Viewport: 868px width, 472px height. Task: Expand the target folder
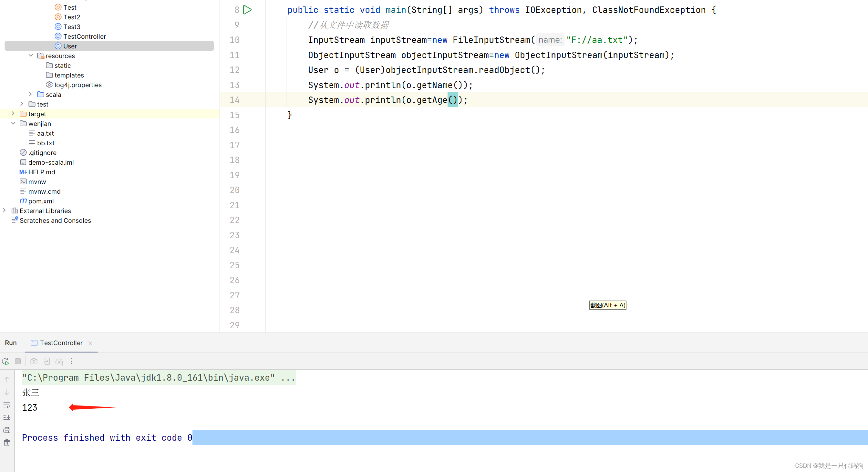[13, 114]
